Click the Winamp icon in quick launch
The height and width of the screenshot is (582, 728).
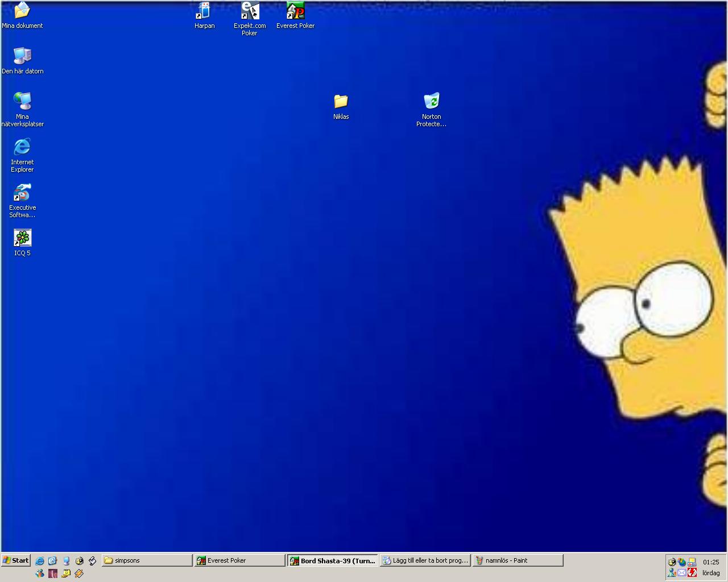point(79,574)
